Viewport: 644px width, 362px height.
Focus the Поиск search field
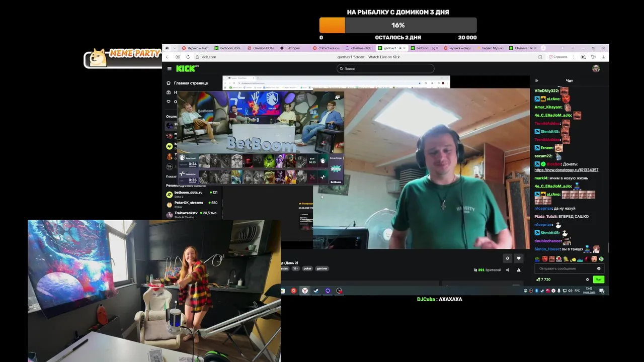[385, 68]
